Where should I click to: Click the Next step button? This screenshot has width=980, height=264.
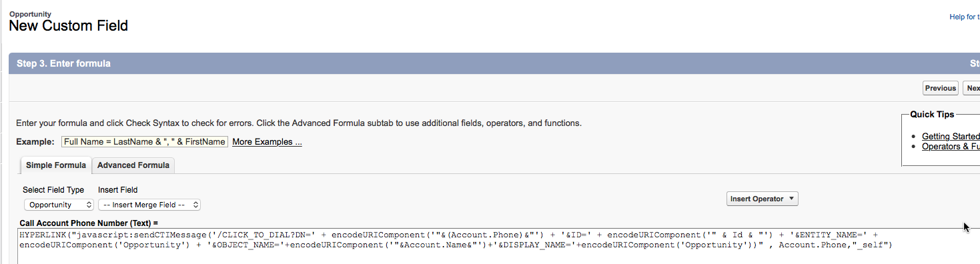coord(971,88)
